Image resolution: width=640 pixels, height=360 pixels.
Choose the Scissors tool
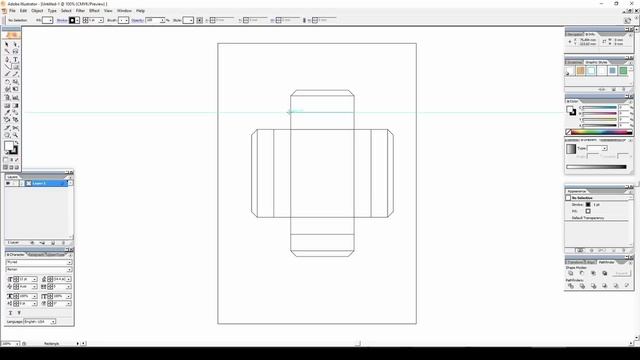tap(16, 128)
